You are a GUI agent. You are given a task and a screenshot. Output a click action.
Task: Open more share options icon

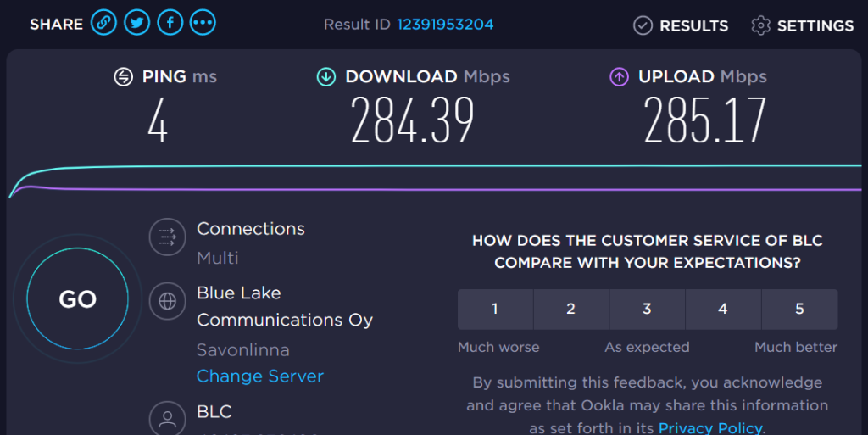click(x=203, y=23)
